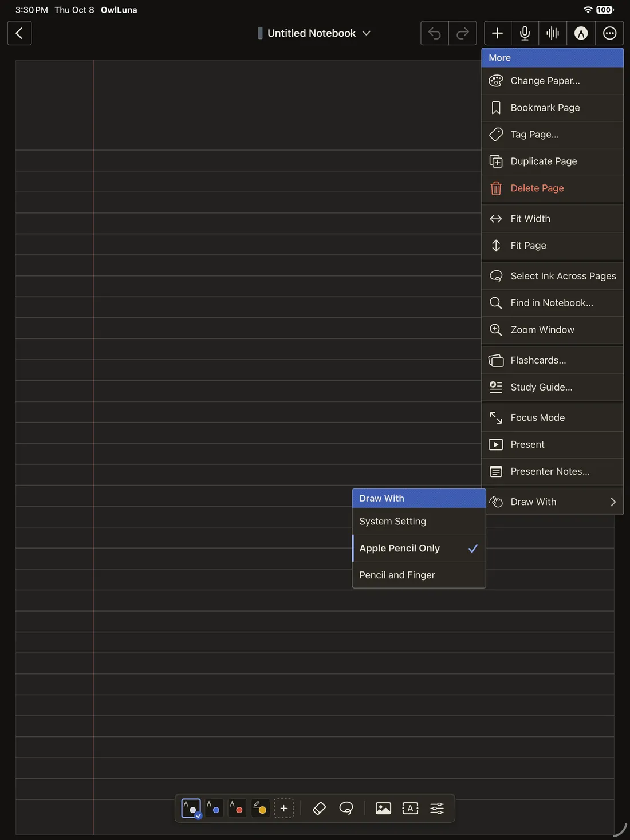The width and height of the screenshot is (630, 840).
Task: Open Tag Page... option
Action: pos(552,135)
